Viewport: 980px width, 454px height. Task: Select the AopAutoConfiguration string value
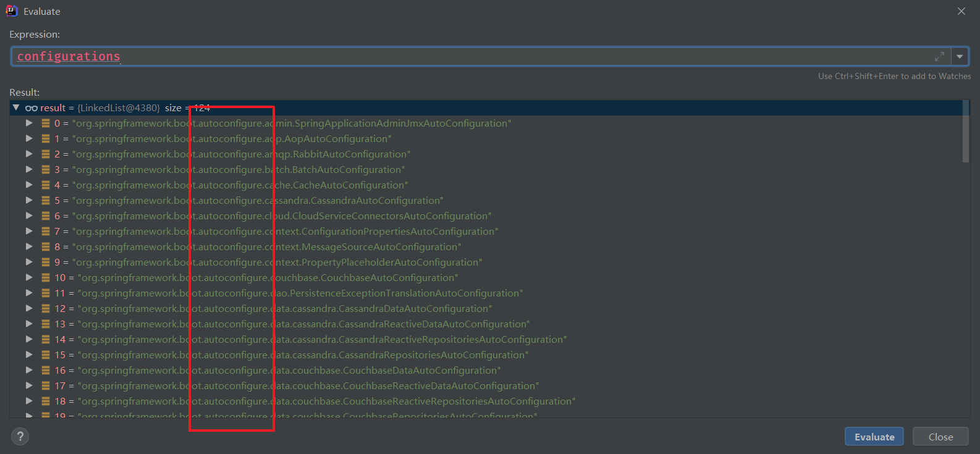[x=232, y=139]
